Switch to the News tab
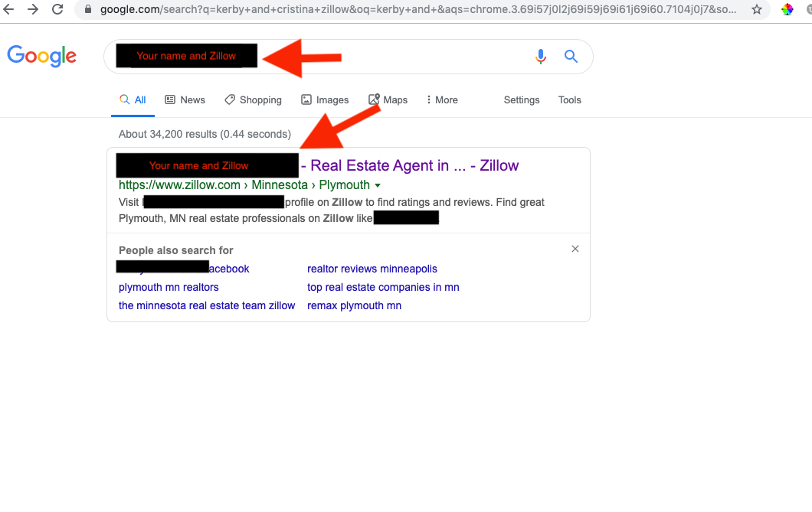The height and width of the screenshot is (512, 812). [x=185, y=99]
